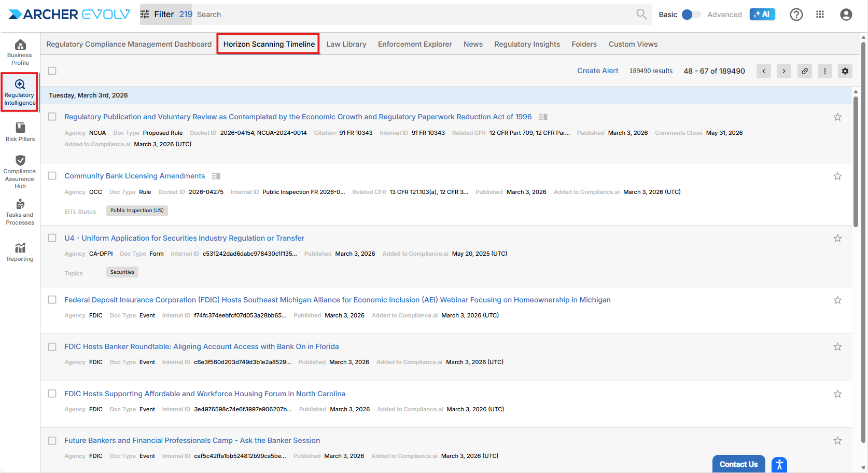868x473 pixels.
Task: Toggle the Basic/Advanced search switch
Action: [x=691, y=15]
